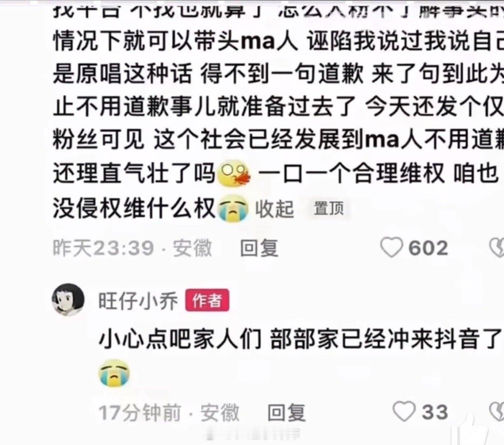The width and height of the screenshot is (504, 445).
Task: Open the 旺仔小乔 username link
Action: (138, 301)
